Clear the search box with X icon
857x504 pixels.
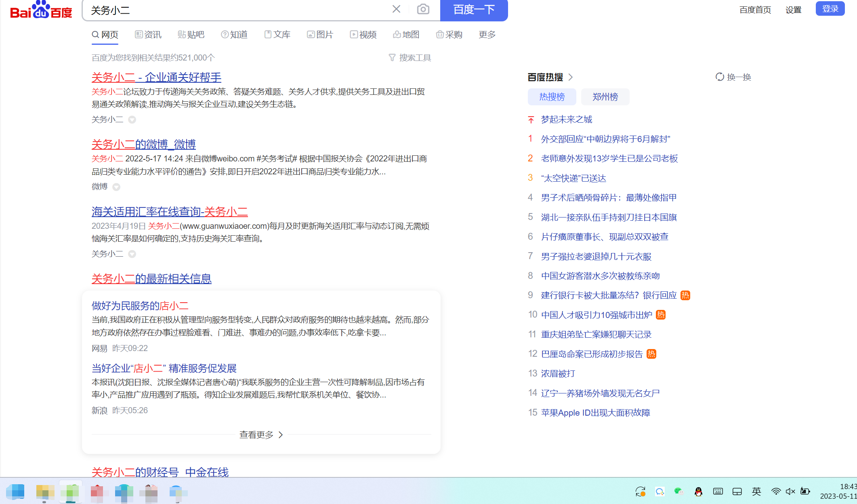396,9
